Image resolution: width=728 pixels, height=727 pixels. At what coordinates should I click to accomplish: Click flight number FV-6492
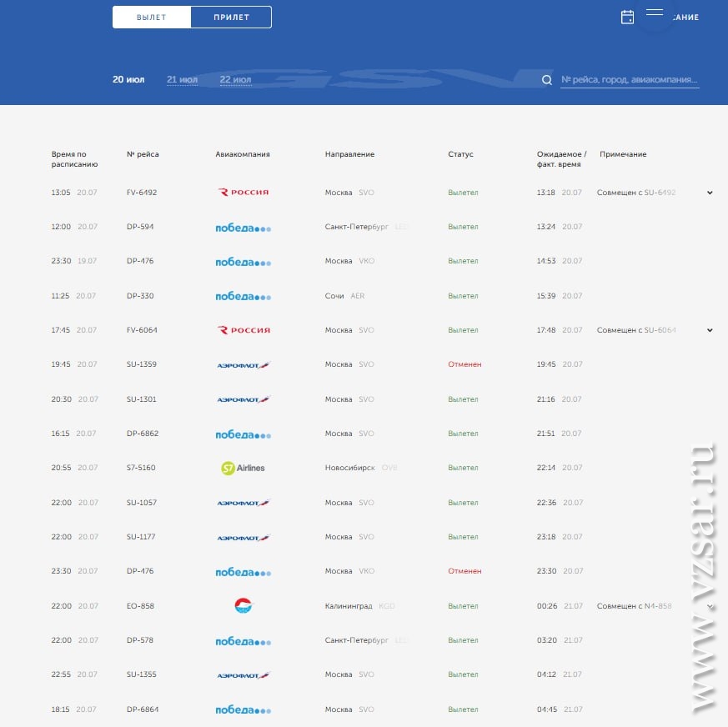142,193
